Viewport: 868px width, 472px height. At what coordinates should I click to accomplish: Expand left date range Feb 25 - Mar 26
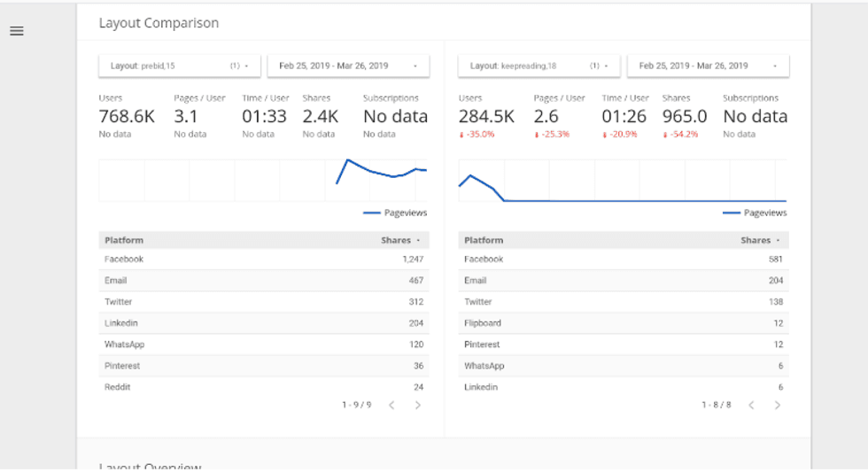[x=348, y=66]
